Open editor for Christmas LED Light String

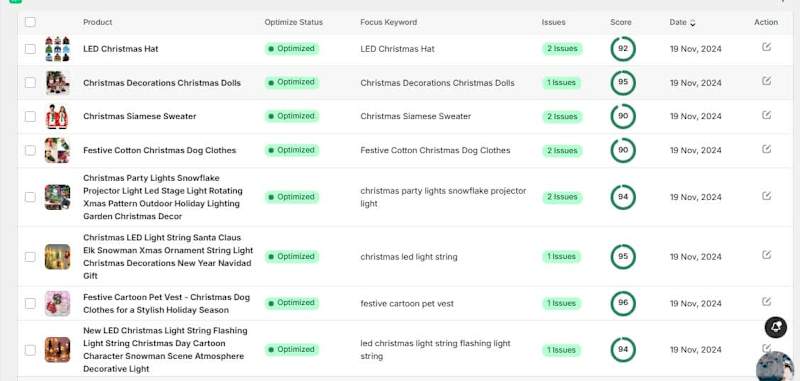766,255
